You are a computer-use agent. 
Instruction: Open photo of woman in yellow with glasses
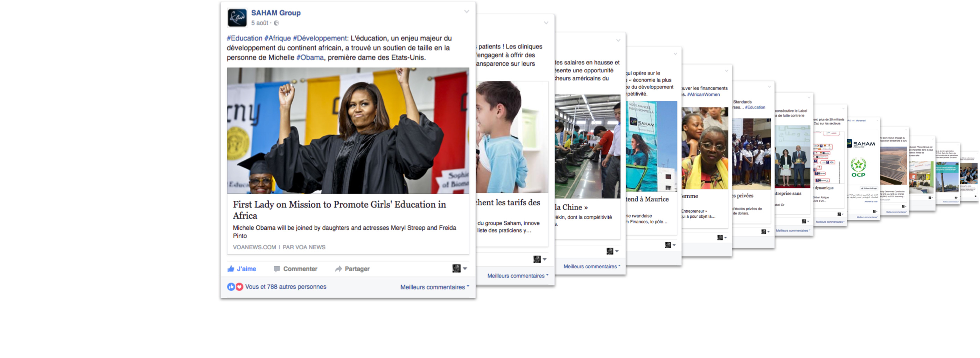[x=705, y=148]
